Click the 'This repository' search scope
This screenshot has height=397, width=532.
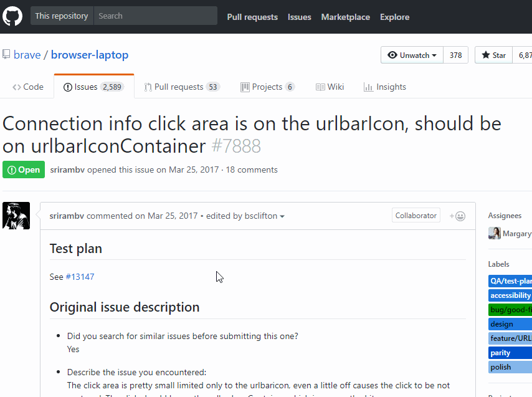tap(62, 16)
